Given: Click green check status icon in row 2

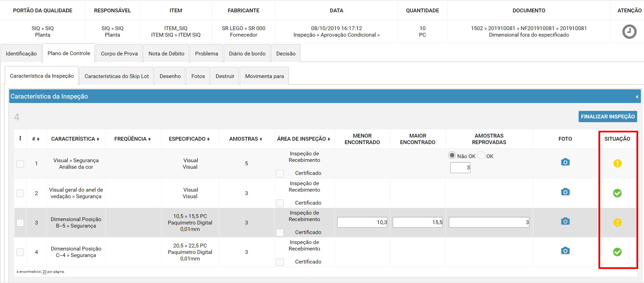Looking at the screenshot, I should pos(617,193).
